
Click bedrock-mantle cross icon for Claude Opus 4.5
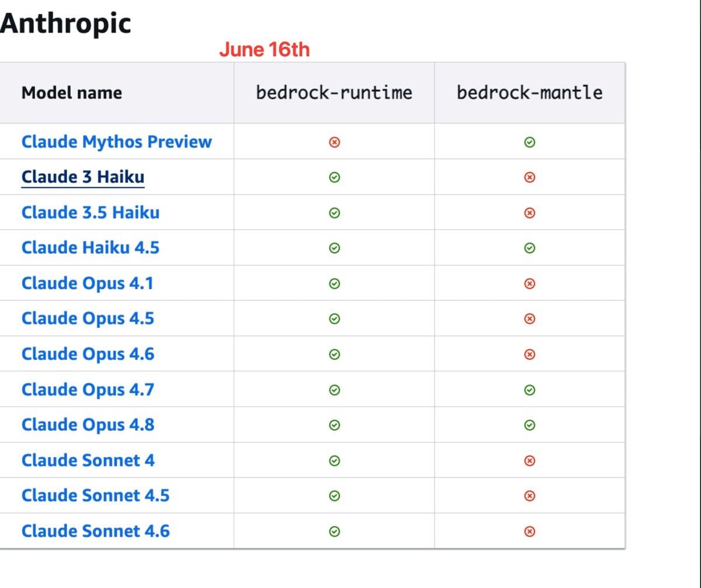[x=529, y=319]
